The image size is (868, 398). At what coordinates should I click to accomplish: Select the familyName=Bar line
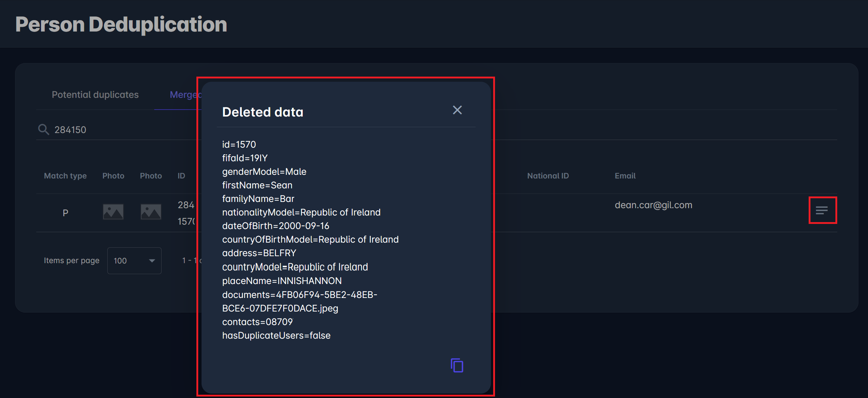pyautogui.click(x=258, y=199)
